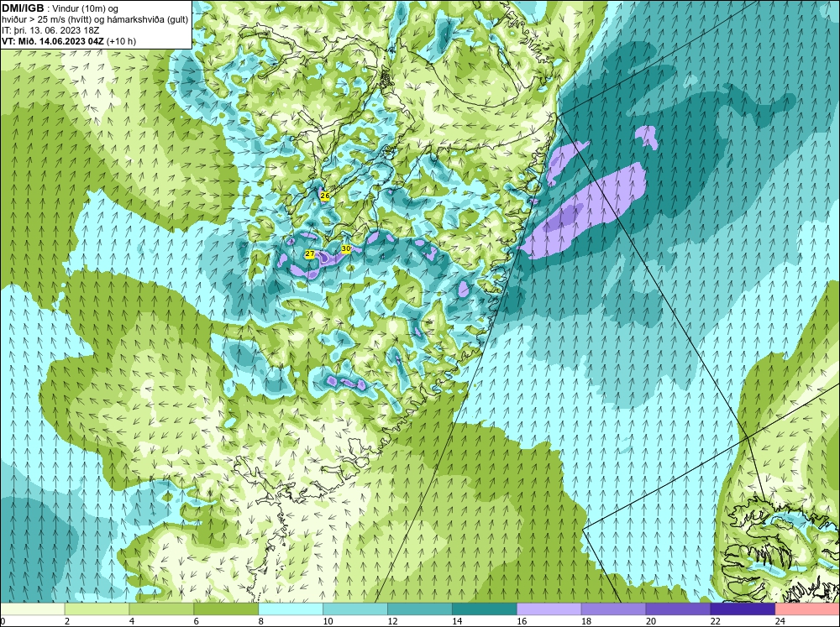Select the 8–10 m/s light cyan swatch

pyautogui.click(x=291, y=609)
